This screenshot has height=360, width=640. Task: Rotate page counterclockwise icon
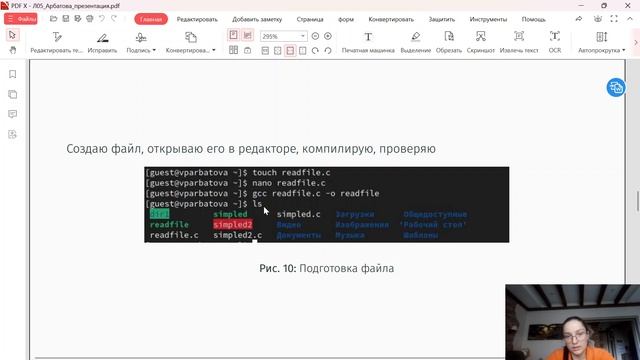[x=328, y=51]
